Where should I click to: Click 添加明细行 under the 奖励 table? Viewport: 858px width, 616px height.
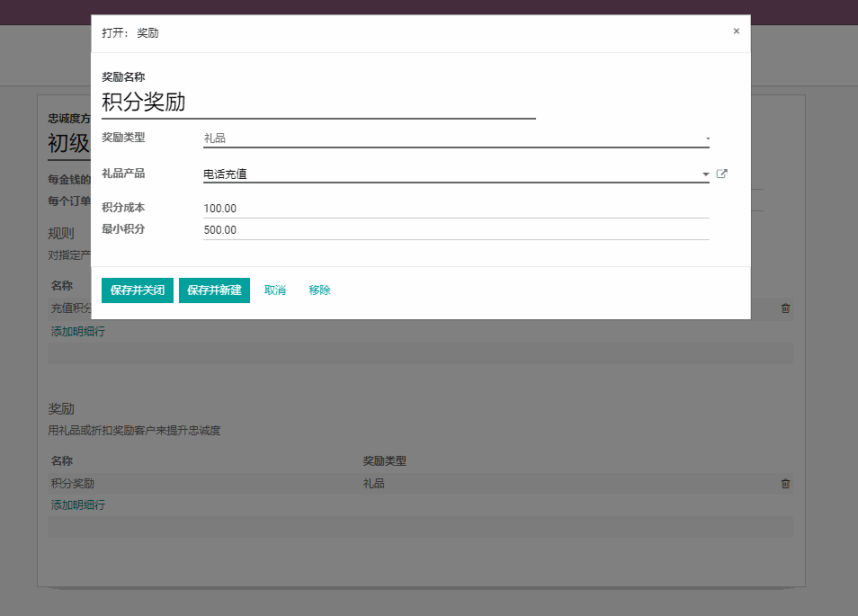pyautogui.click(x=78, y=505)
